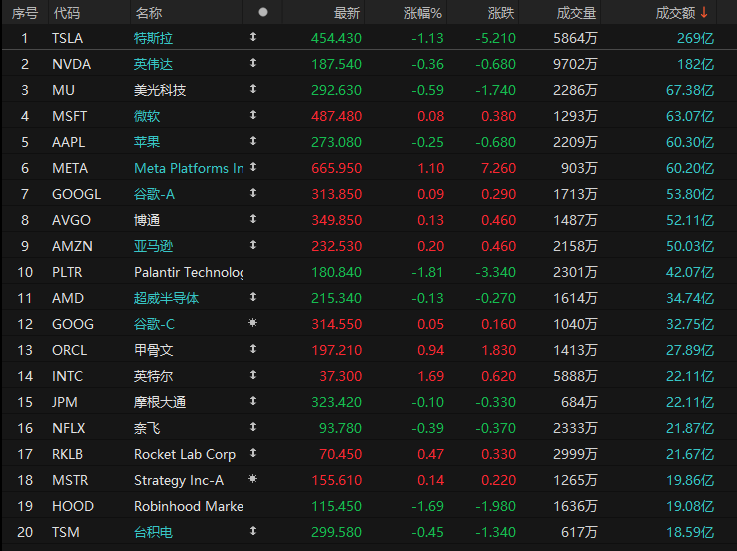Click the 序号 column header
This screenshot has height=551, width=737.
24,13
